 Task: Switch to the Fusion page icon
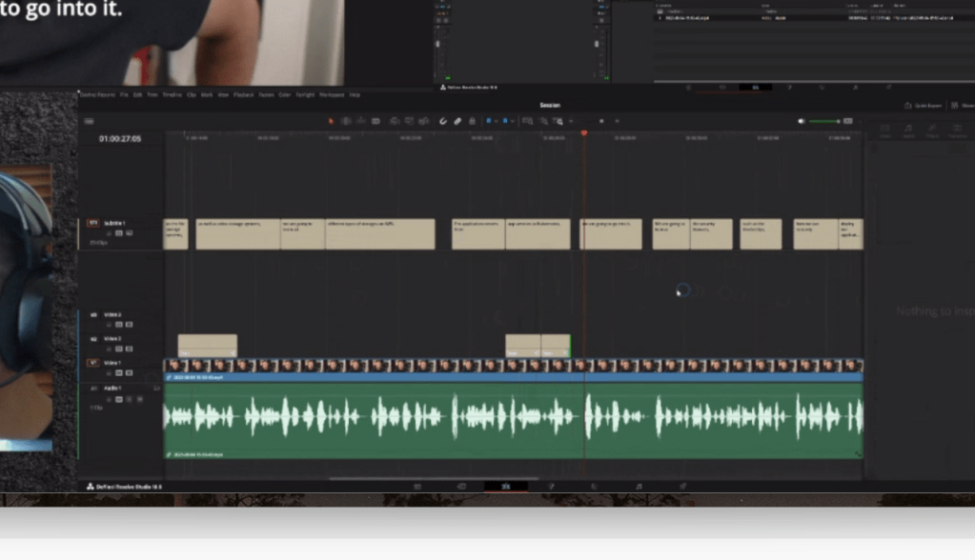pyautogui.click(x=550, y=487)
